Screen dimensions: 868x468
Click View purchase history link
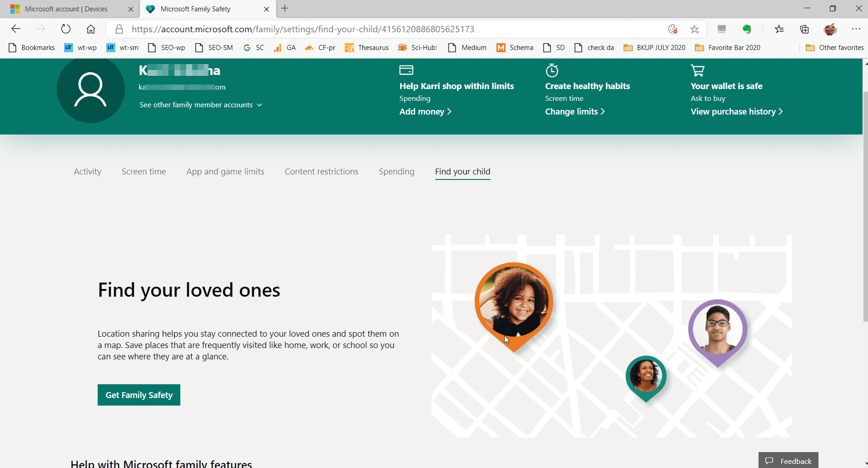pyautogui.click(x=736, y=112)
